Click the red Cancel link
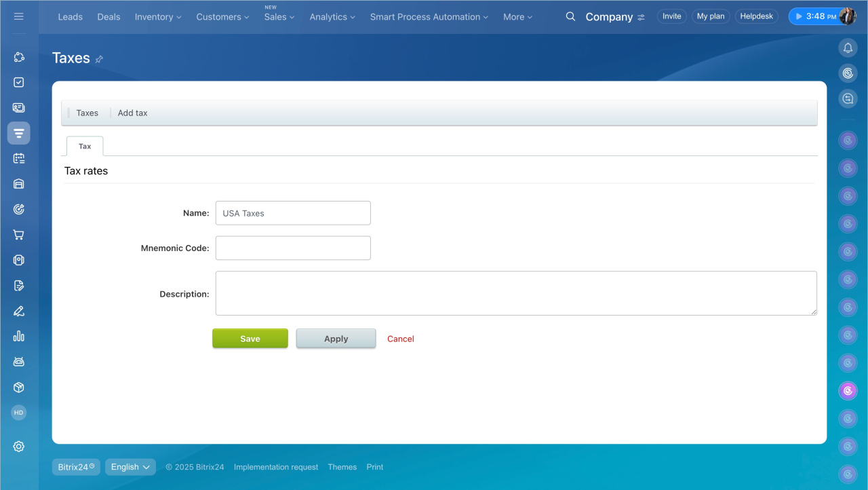Image resolution: width=868 pixels, height=490 pixels. coord(400,339)
